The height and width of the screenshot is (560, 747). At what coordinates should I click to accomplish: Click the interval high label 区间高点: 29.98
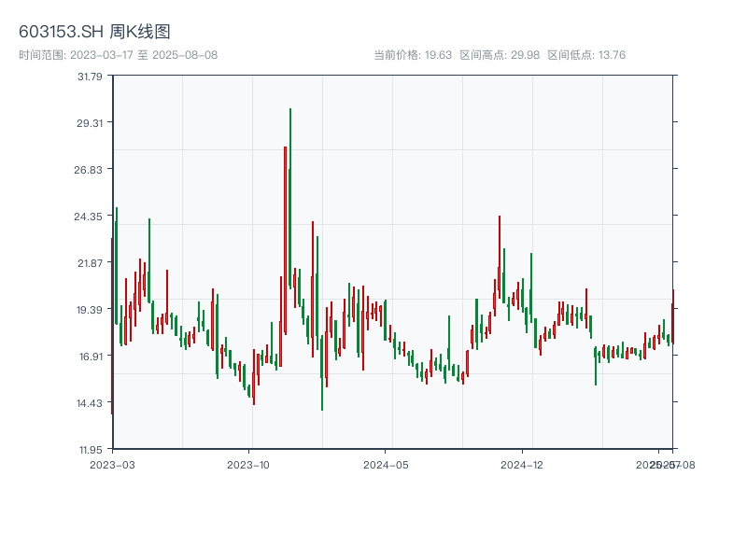pos(500,55)
